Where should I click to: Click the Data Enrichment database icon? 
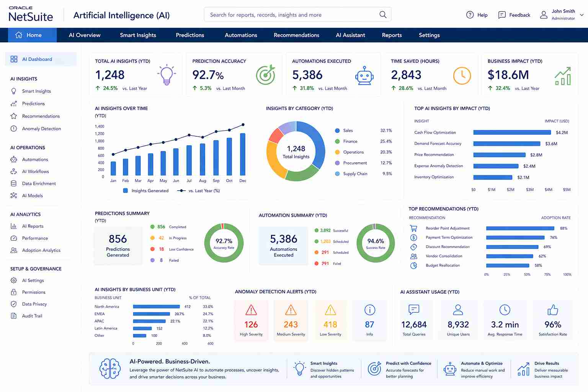pos(14,183)
